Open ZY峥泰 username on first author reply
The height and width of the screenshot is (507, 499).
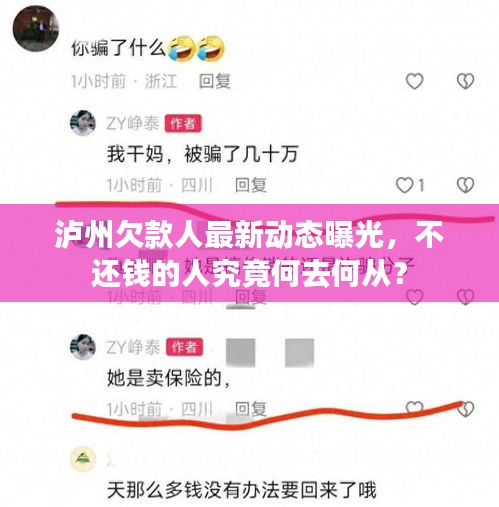pos(133,123)
